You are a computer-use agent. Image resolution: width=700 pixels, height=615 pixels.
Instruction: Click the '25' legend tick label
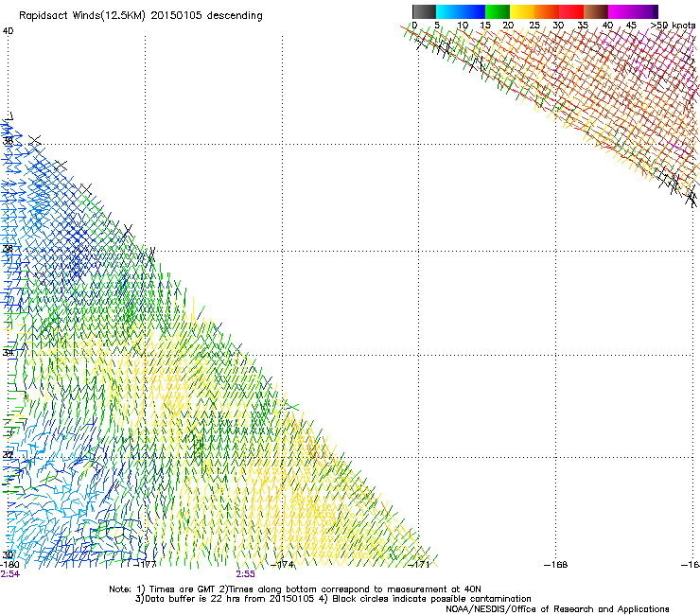(x=534, y=26)
